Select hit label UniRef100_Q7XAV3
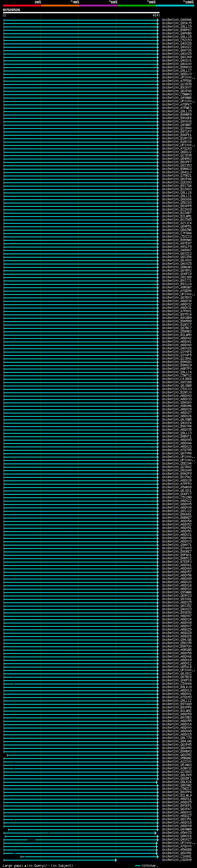197x868 pixels. [177, 548]
